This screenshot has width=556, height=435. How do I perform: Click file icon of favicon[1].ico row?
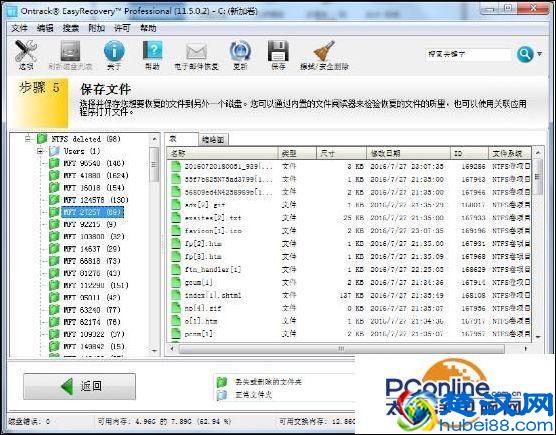(176, 230)
